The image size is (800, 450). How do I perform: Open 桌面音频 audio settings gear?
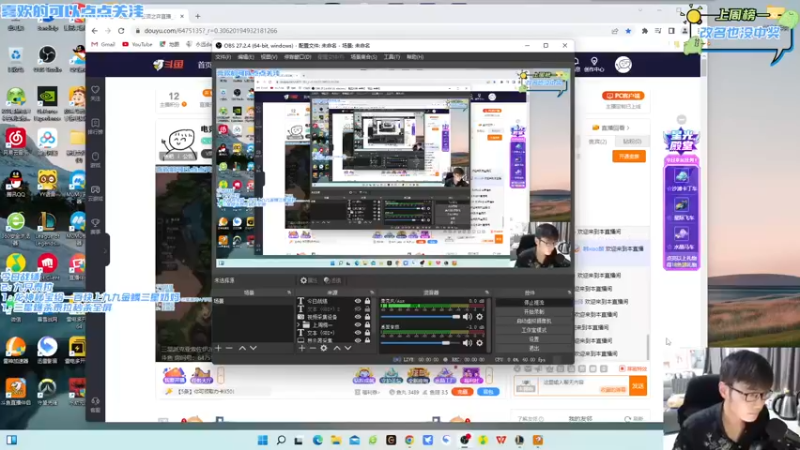[x=479, y=343]
